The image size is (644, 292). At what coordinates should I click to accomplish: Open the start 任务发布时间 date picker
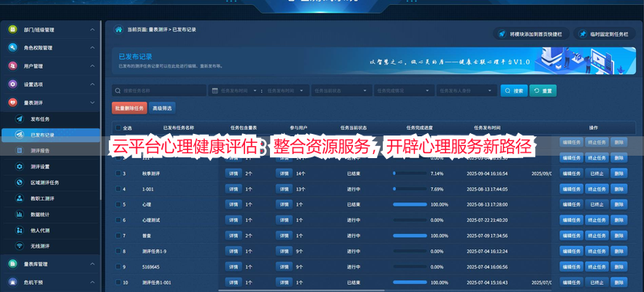239,91
